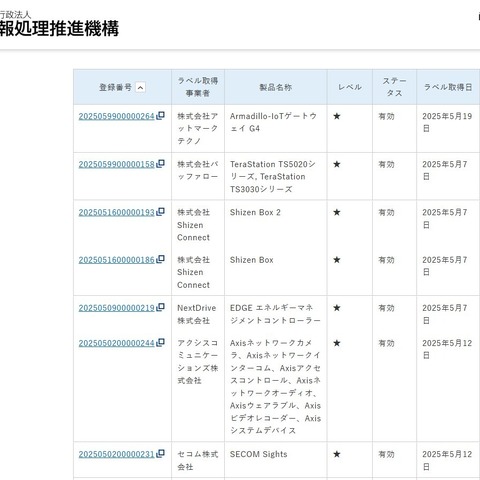Screen dimensions: 480x480
Task: Click vendor アクシスコミュニケーションズ株式会社
Action: tap(198, 362)
